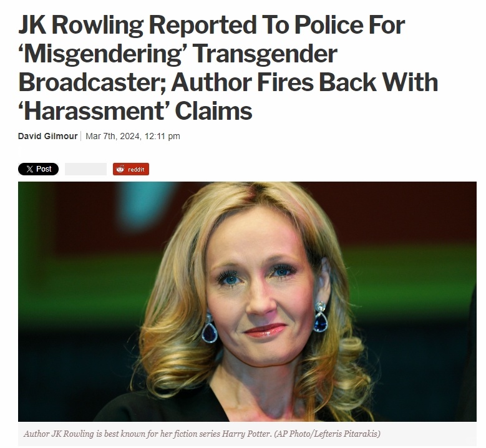
Task: Share article on reddit button
Action: click(x=131, y=169)
